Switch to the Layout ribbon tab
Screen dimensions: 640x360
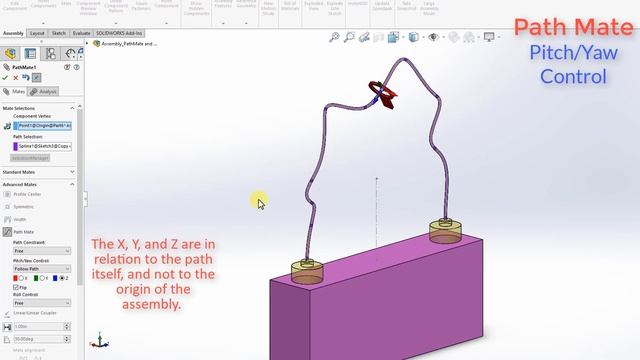pos(37,33)
